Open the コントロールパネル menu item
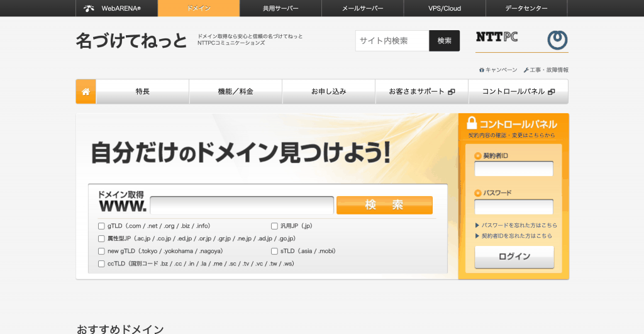The height and width of the screenshot is (334, 644). [x=518, y=92]
